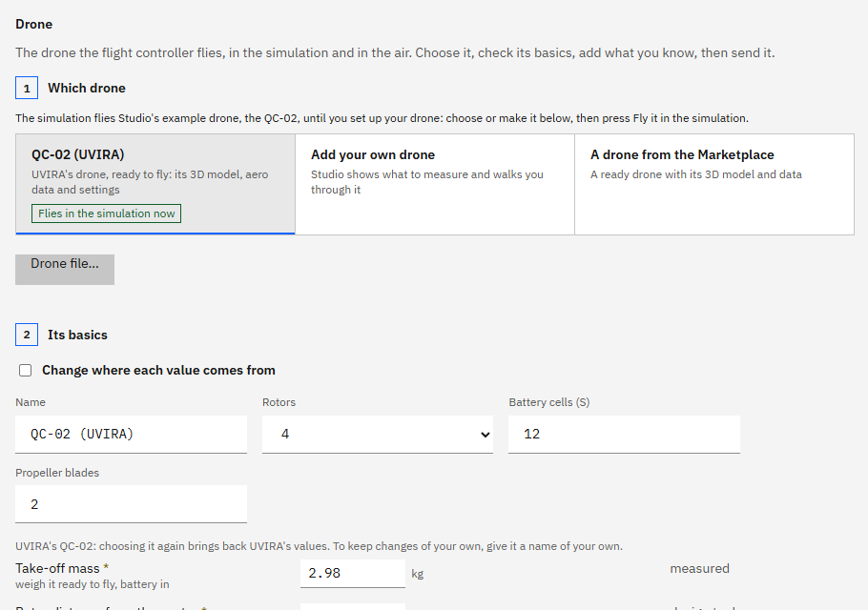Screen dimensions: 868x610
Task: Click the Propeller blades input
Action: pos(132,504)
